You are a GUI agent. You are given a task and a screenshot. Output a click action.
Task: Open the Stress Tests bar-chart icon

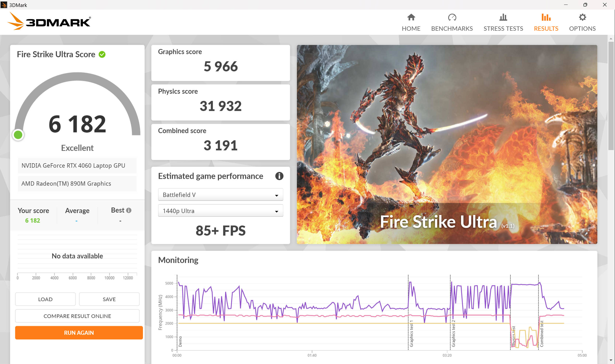[x=503, y=18]
